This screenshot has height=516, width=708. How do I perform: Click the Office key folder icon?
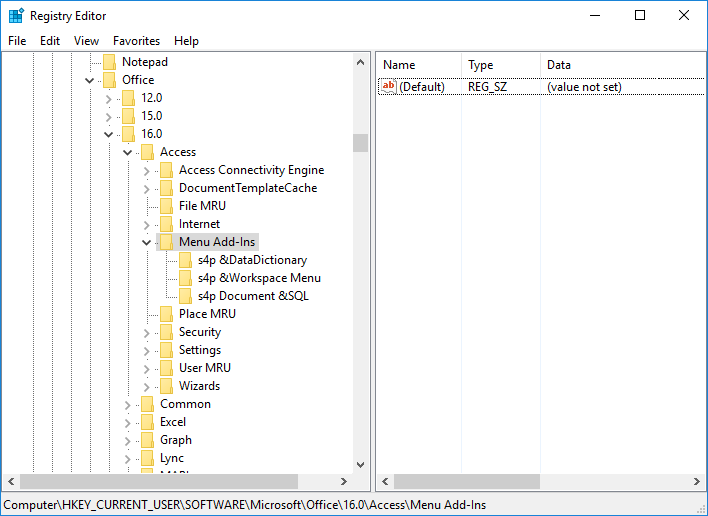109,80
